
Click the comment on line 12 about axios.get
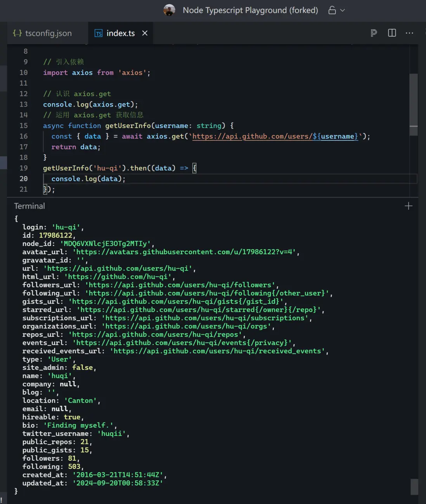pyautogui.click(x=77, y=94)
